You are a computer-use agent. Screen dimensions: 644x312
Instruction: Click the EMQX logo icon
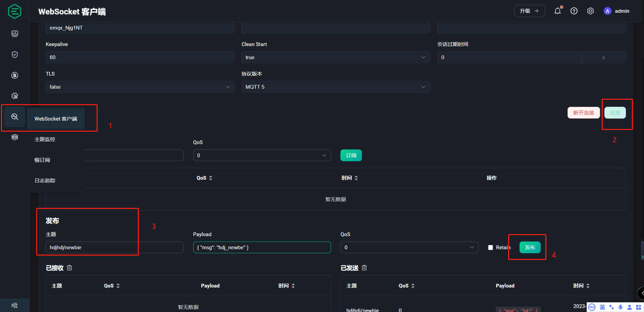pos(14,11)
